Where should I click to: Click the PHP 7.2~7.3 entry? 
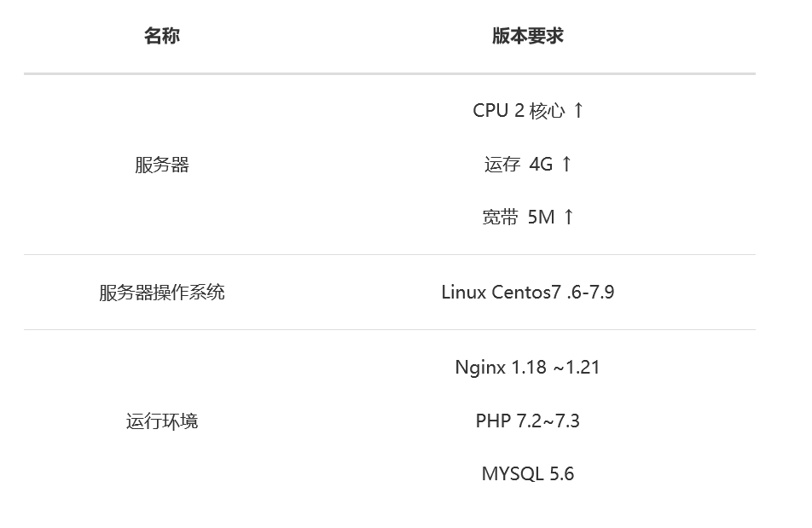click(x=527, y=421)
